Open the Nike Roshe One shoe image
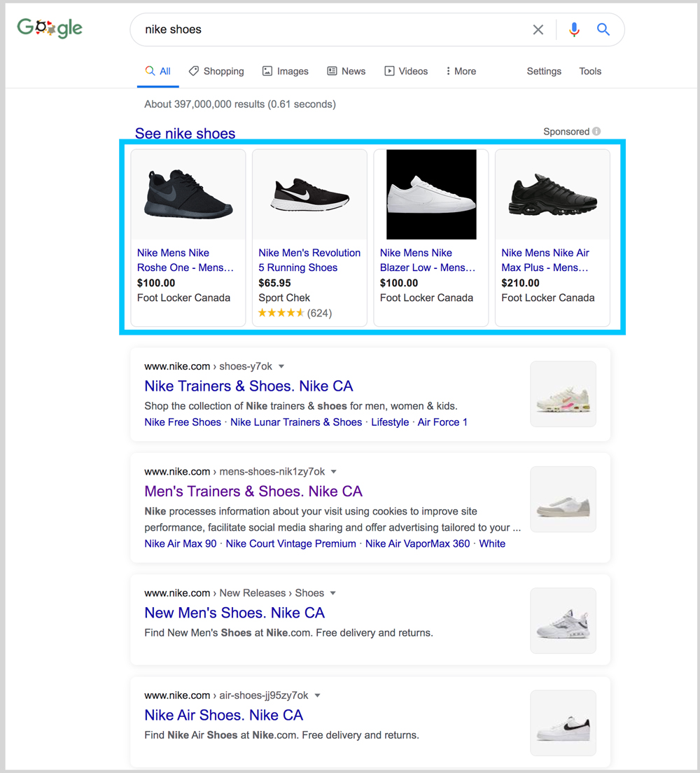 [188, 194]
